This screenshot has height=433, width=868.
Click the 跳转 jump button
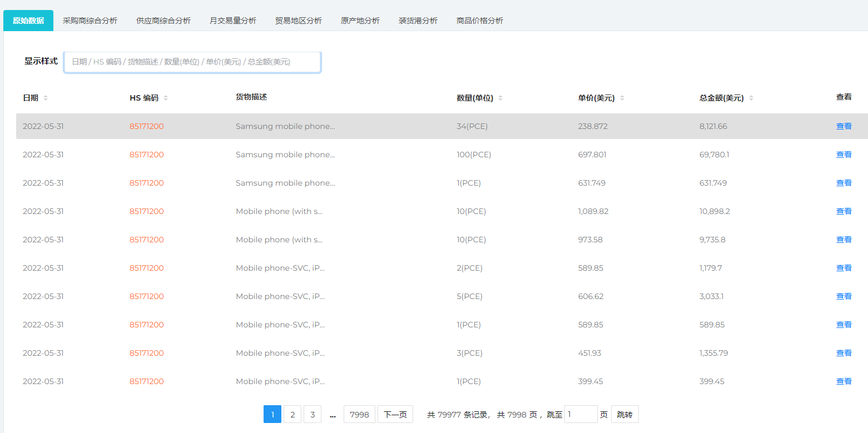click(624, 414)
